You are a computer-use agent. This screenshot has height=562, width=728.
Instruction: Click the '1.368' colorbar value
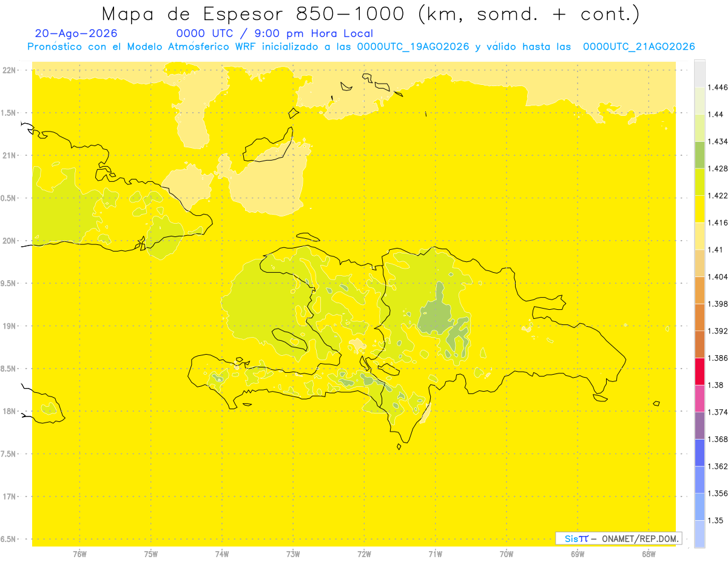tap(717, 439)
